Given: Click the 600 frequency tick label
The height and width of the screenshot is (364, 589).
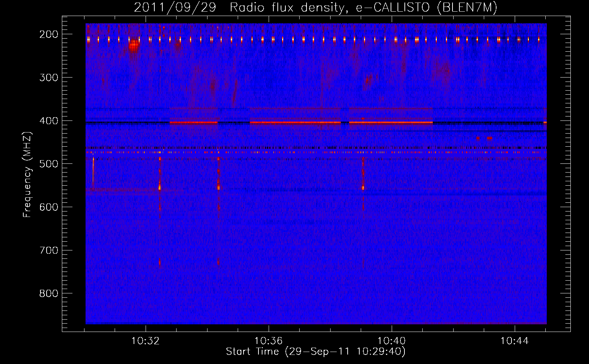Looking at the screenshot, I should point(49,207).
